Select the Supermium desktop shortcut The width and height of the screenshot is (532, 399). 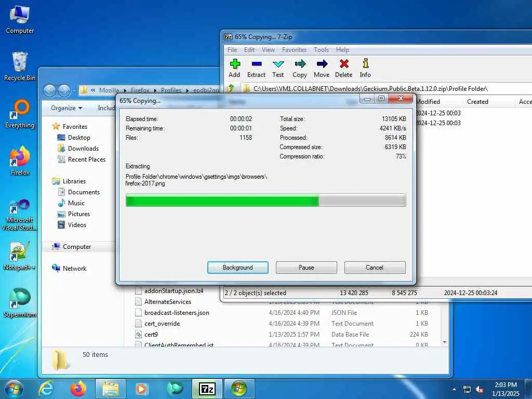(20, 303)
